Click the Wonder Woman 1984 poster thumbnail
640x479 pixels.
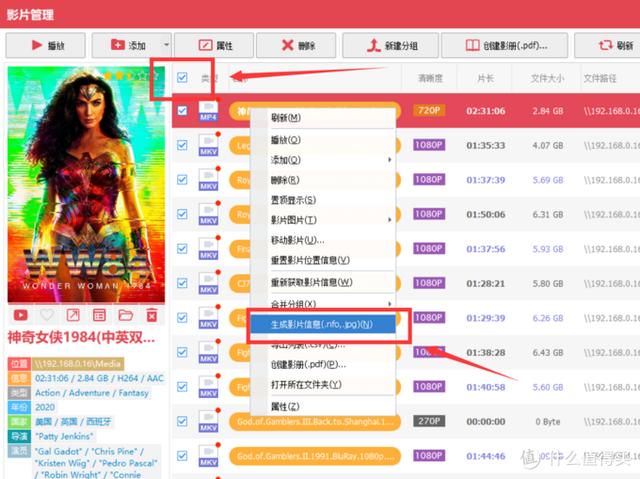coord(86,185)
